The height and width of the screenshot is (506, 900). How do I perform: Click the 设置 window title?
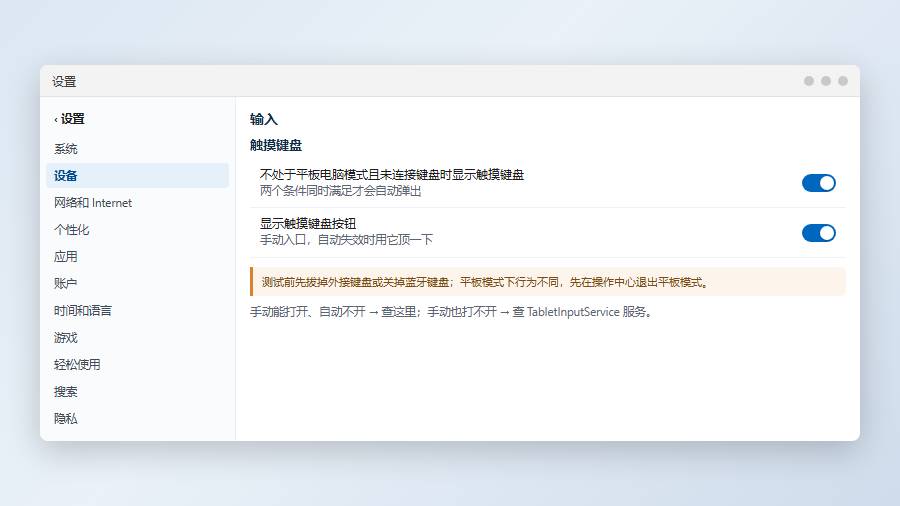tap(64, 81)
